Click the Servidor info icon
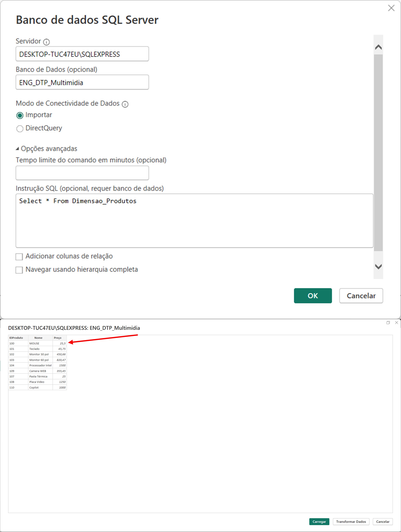Viewport: 401px width, 532px height. pos(46,42)
